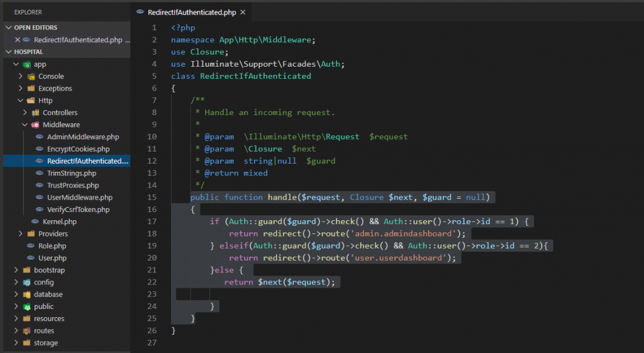Collapse the HOSPITAL project section

coord(9,52)
